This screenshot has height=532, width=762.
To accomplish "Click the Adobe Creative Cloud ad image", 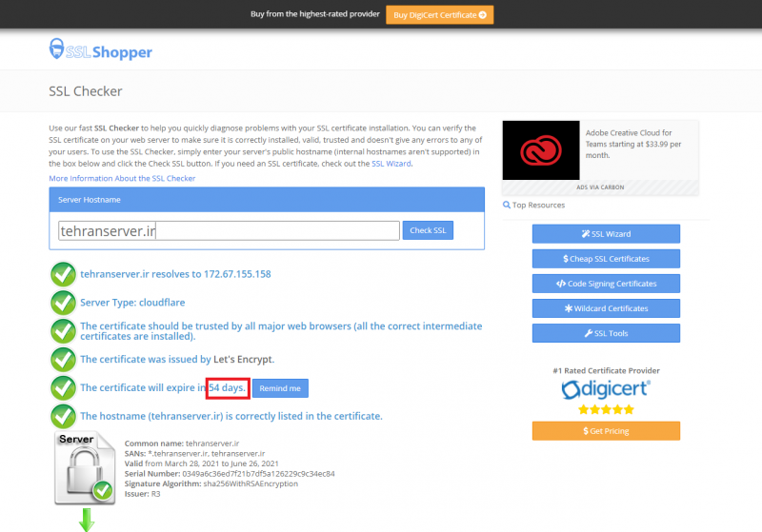I will point(541,150).
